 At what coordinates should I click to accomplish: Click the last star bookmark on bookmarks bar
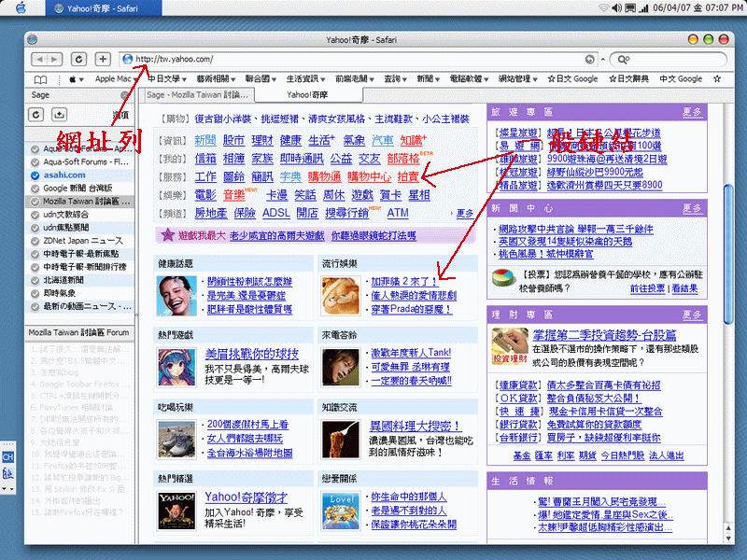point(717,79)
